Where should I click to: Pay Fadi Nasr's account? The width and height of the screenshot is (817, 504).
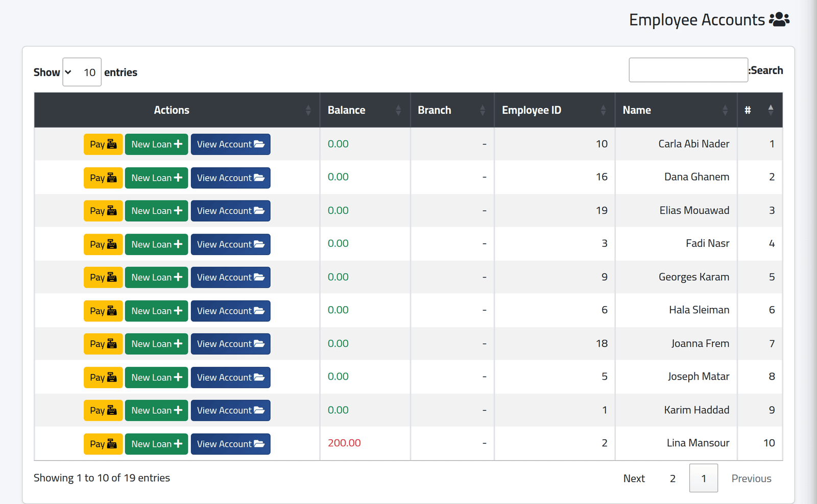tap(103, 244)
